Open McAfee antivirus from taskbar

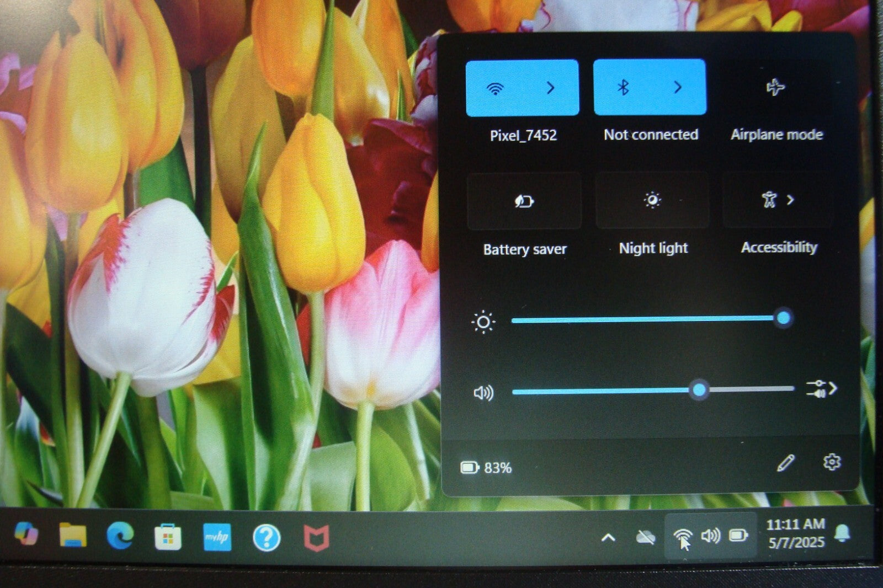[316, 537]
